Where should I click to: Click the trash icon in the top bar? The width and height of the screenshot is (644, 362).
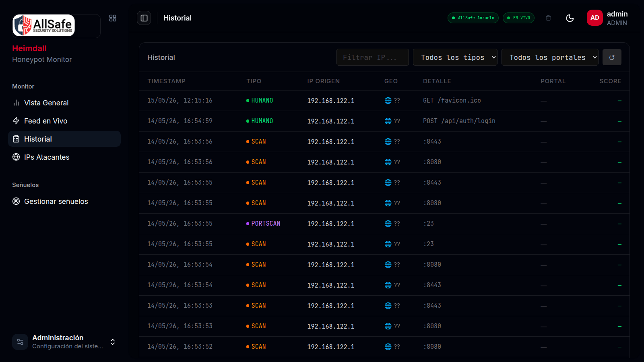(548, 18)
